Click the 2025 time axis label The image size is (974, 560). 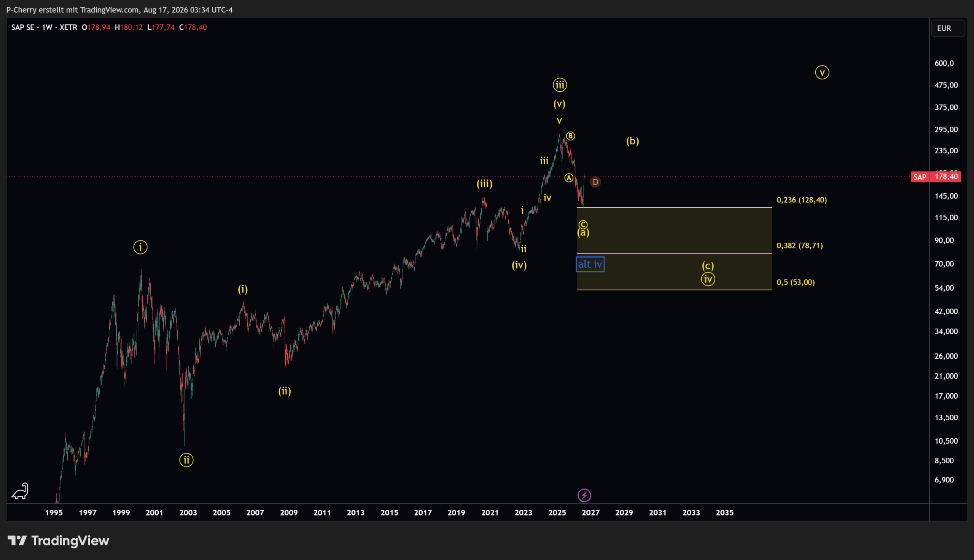(557, 513)
